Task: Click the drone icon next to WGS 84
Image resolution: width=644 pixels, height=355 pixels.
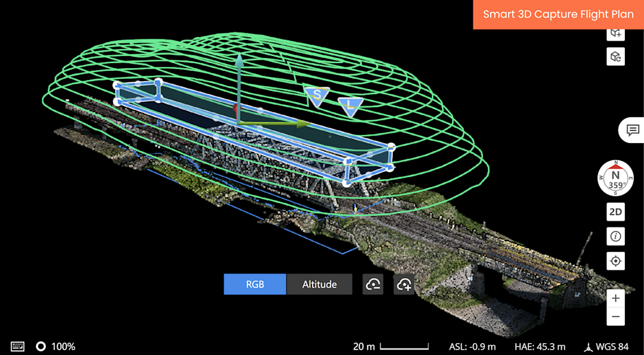Action: click(x=589, y=346)
